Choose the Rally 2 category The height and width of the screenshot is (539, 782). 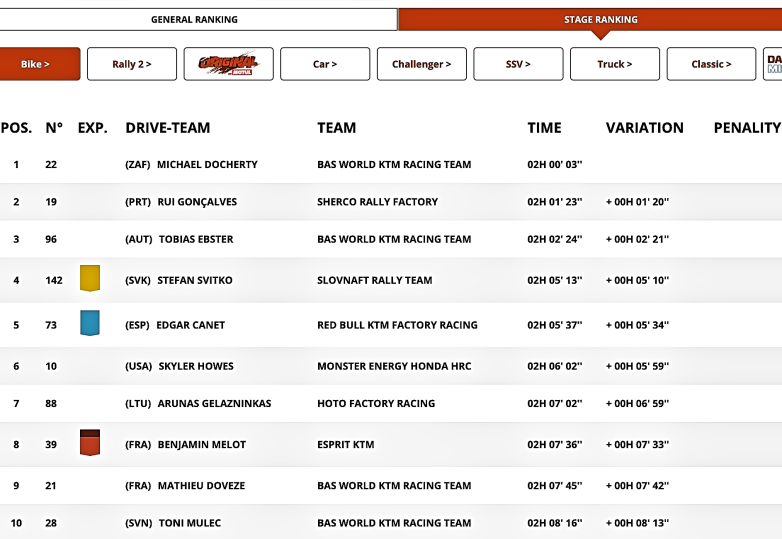tap(132, 64)
